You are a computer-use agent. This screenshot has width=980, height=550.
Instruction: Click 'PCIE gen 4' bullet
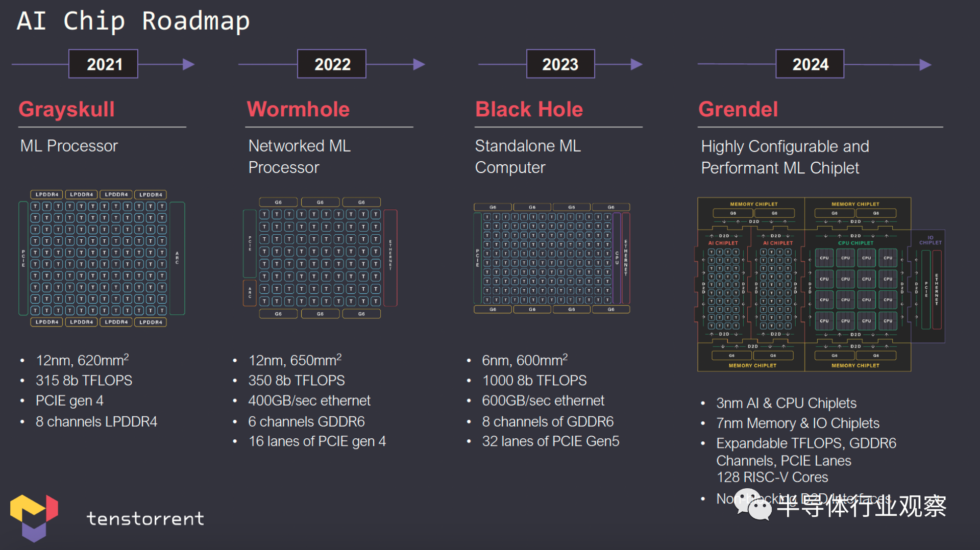[x=69, y=401]
